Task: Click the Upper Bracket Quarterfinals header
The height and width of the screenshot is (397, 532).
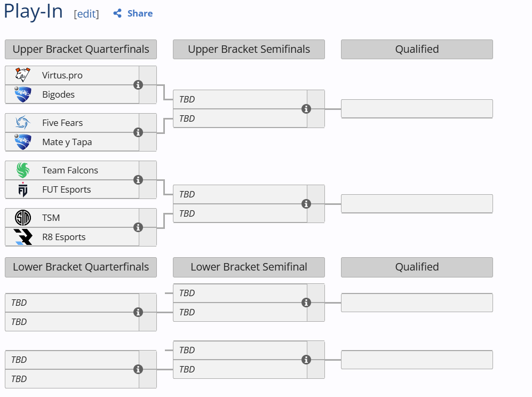Action: 81,49
